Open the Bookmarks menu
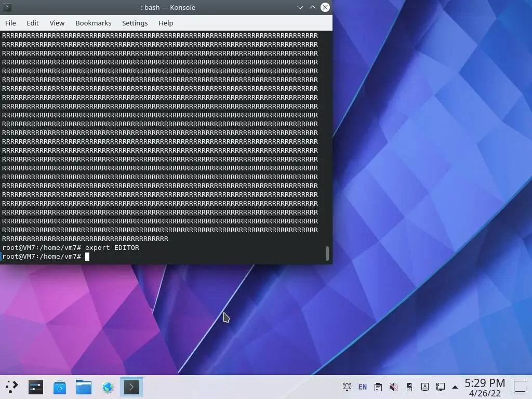Screen dimensions: 532x399 [94, 23]
